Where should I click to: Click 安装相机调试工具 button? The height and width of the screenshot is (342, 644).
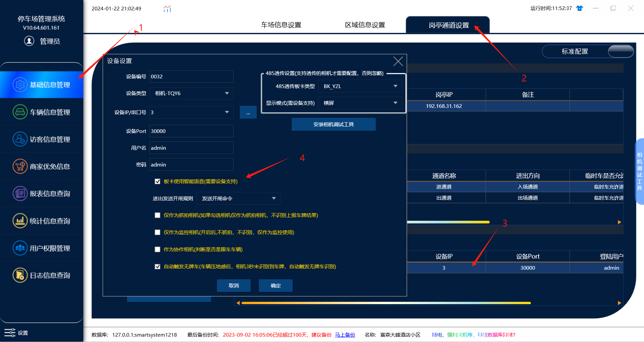(333, 124)
